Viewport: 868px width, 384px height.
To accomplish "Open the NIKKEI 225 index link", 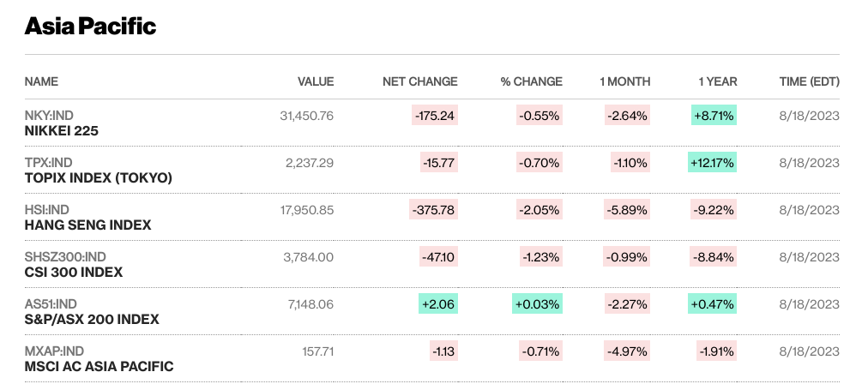I will [60, 132].
